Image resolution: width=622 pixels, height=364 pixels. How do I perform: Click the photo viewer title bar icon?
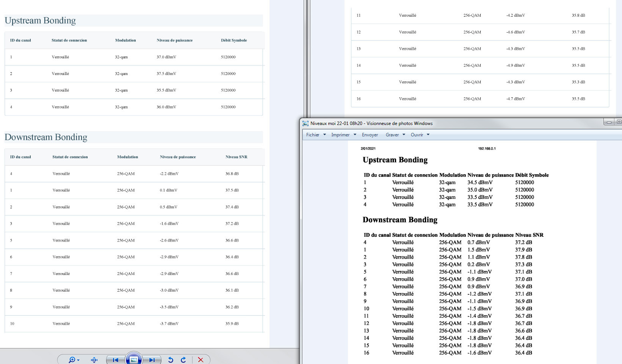tap(306, 123)
